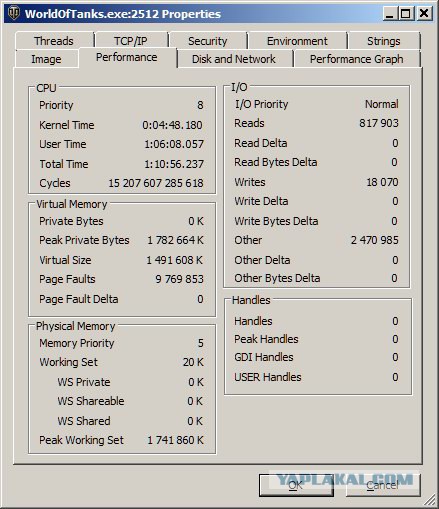Click the Writes value 18 070

tap(382, 182)
